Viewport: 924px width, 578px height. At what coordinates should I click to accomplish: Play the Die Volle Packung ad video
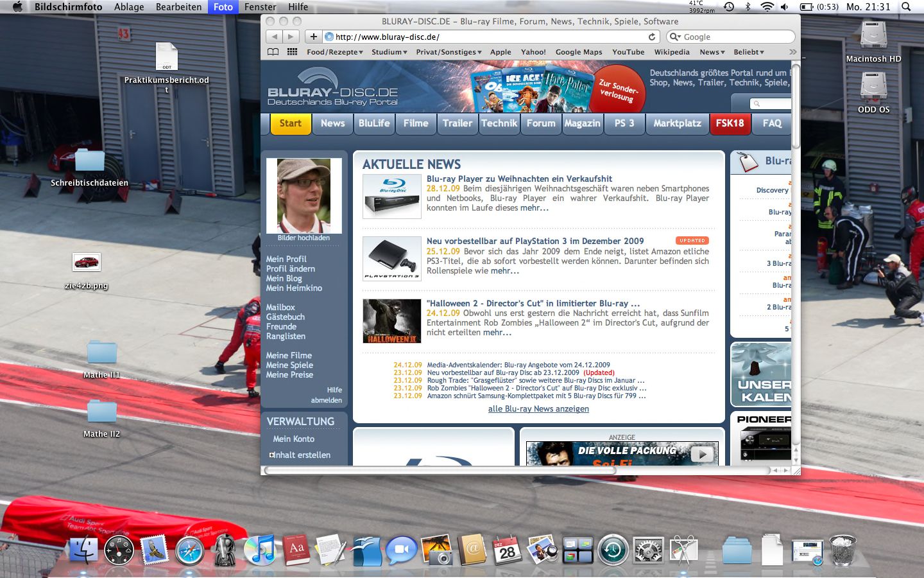tap(702, 455)
